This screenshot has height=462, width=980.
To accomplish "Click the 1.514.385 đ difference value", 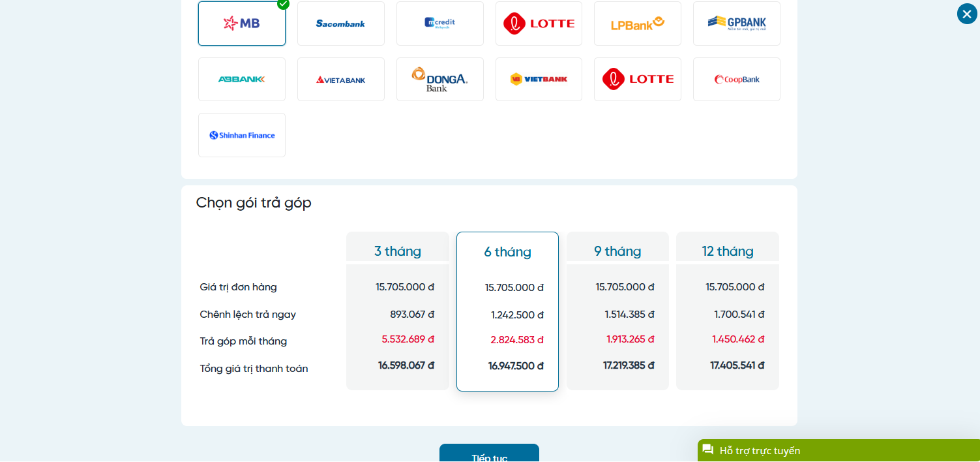I will pyautogui.click(x=630, y=314).
